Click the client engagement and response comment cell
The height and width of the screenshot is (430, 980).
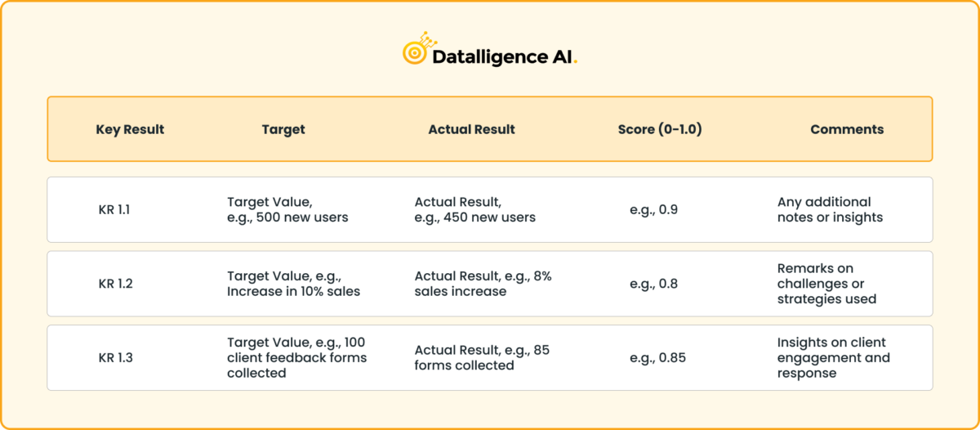[834, 358]
